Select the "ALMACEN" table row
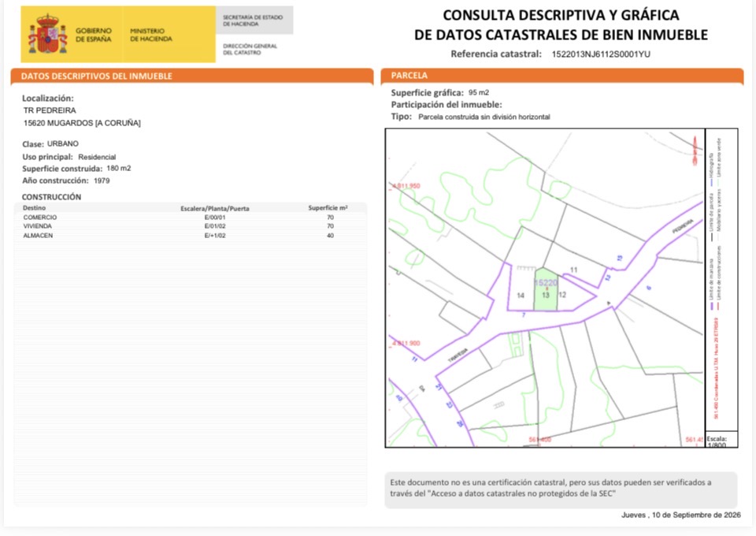 coord(191,236)
